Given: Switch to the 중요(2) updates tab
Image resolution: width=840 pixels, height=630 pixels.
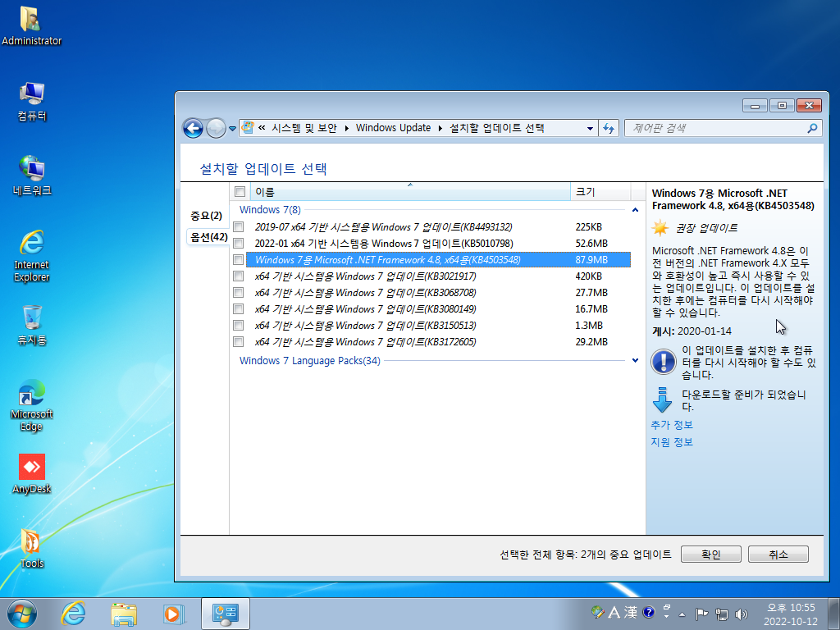Looking at the screenshot, I should point(206,216).
